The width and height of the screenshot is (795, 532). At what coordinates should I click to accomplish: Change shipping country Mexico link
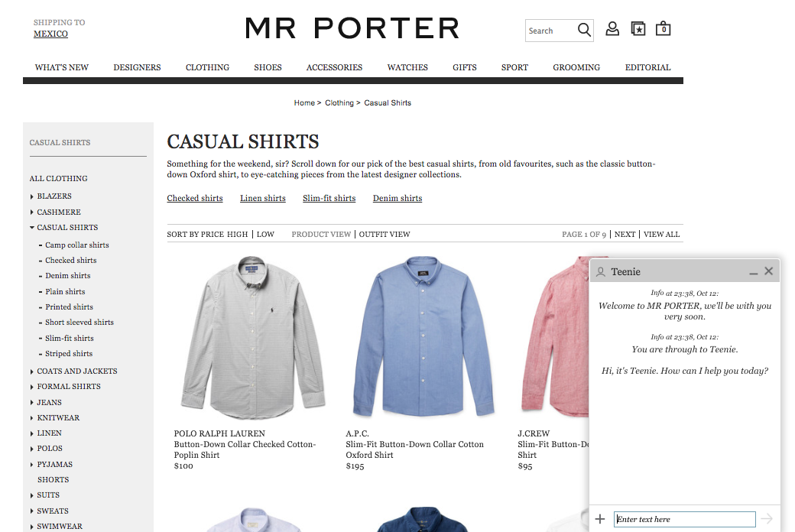[x=50, y=34]
